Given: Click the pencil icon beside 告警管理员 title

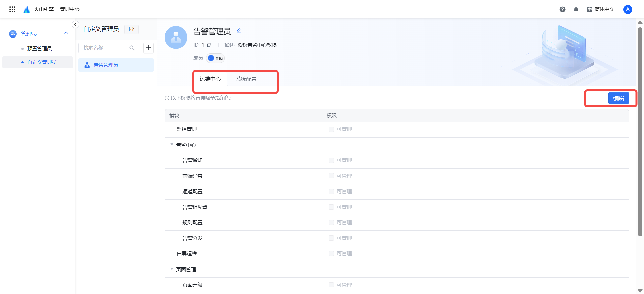Looking at the screenshot, I should coord(239,31).
